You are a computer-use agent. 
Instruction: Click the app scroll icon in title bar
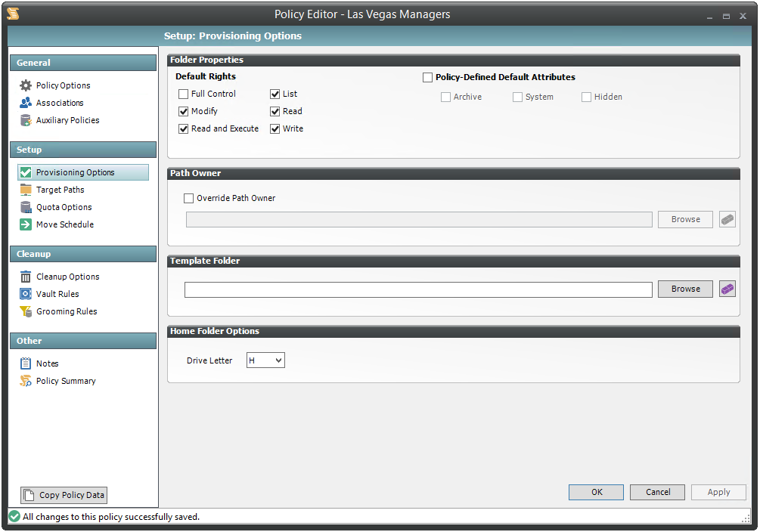[x=14, y=14]
